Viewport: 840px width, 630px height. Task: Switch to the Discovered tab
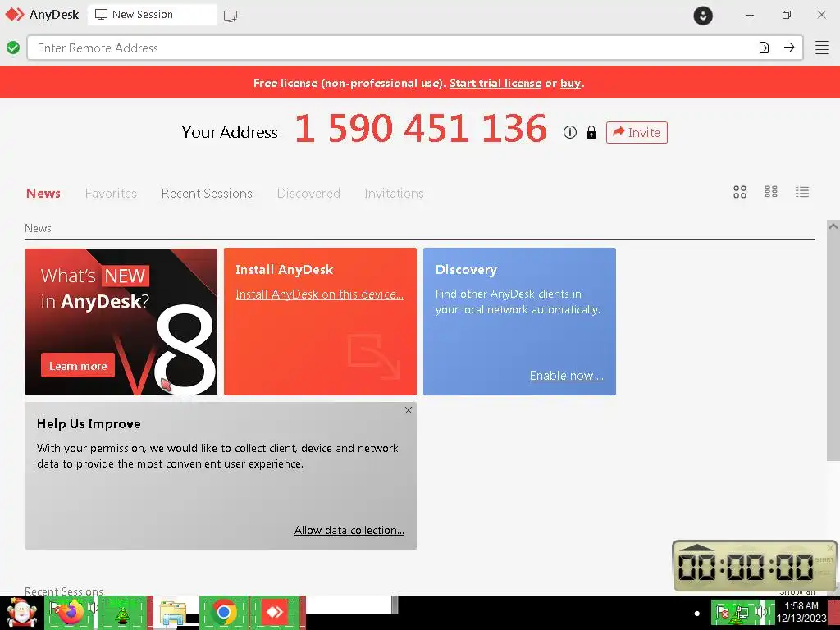[308, 193]
